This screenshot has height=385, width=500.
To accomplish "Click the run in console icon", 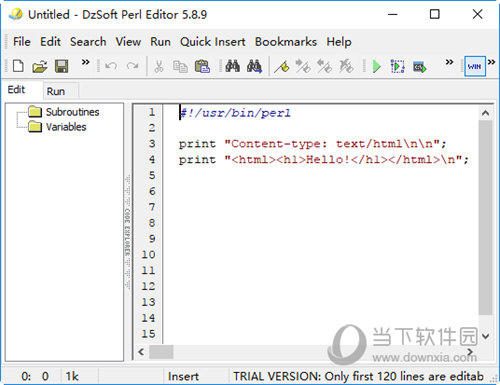I will [x=420, y=67].
